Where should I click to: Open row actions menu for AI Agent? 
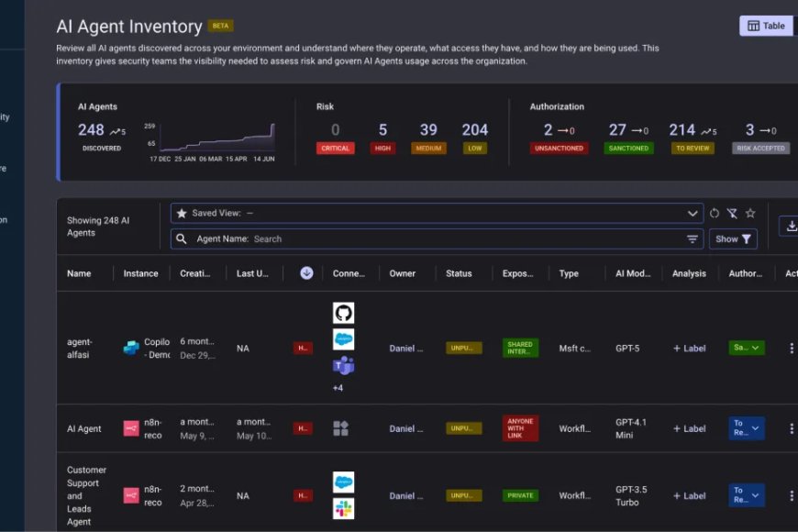(792, 428)
